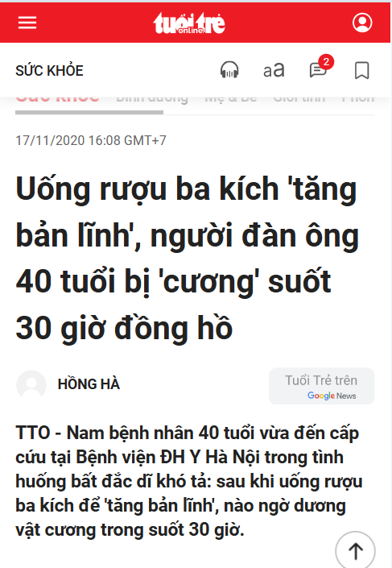Open the SỨC KHỎE section header
The width and height of the screenshot is (392, 568).
pos(49,70)
